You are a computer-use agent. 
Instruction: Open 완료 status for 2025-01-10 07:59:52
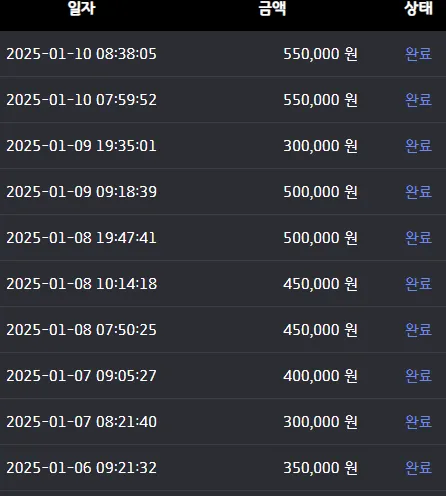(x=418, y=100)
